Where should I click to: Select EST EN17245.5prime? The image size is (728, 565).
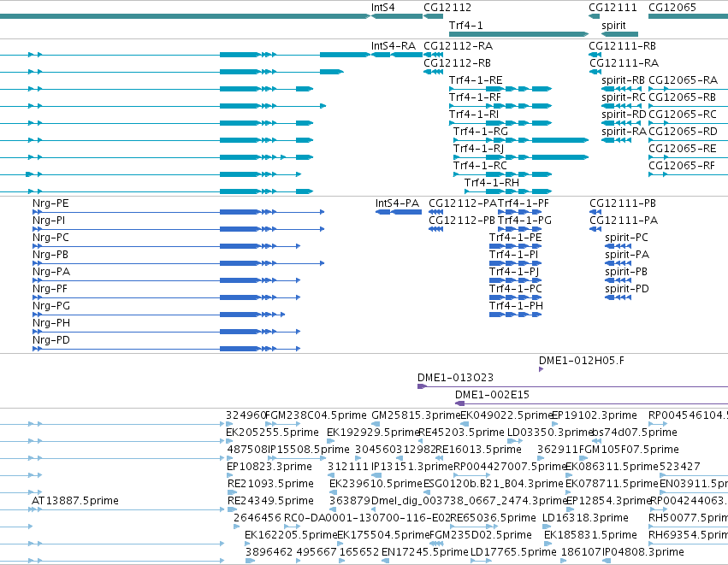tap(424, 553)
